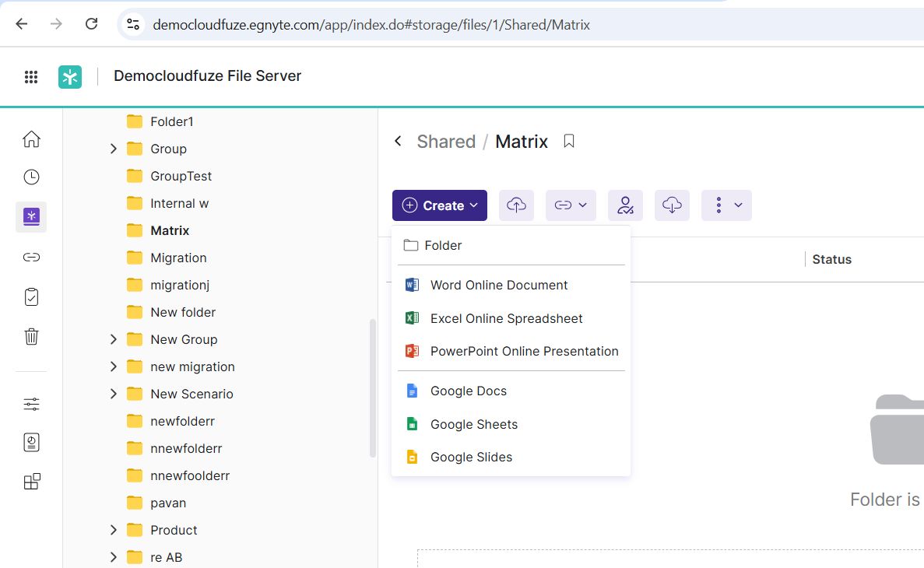This screenshot has width=924, height=568.
Task: Open site information icon in the address bar
Action: pos(133,25)
